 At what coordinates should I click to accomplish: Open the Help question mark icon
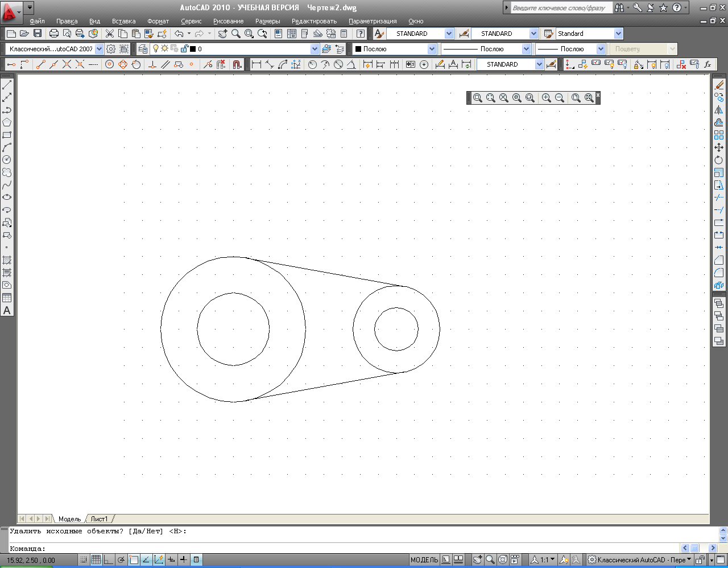361,34
